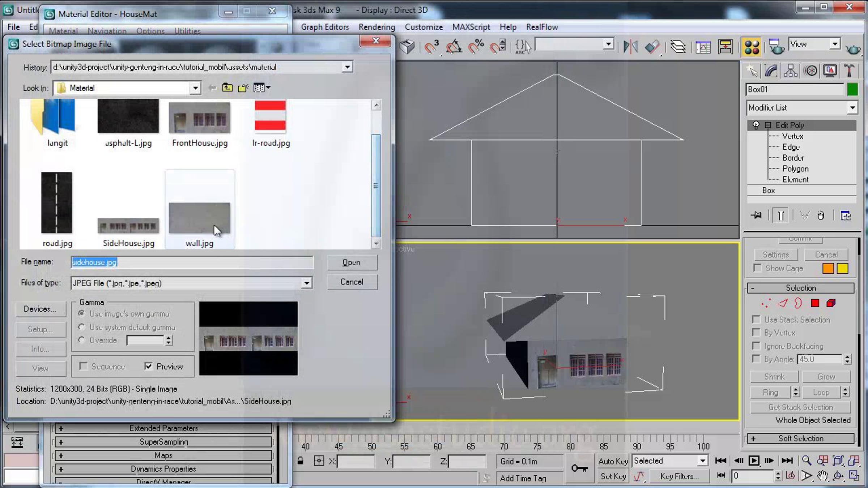Enable Ignore Backfacing checkbox
The width and height of the screenshot is (868, 488).
coord(756,346)
